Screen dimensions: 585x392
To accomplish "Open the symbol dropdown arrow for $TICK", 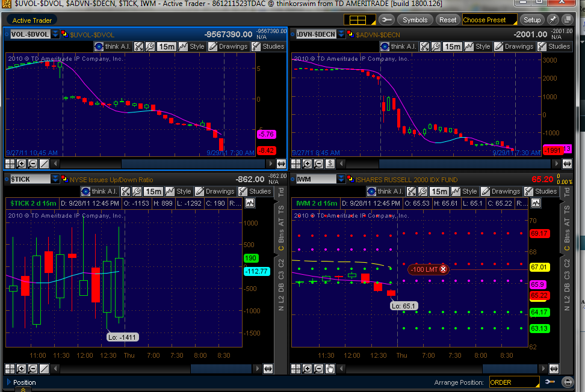I will click(x=55, y=179).
